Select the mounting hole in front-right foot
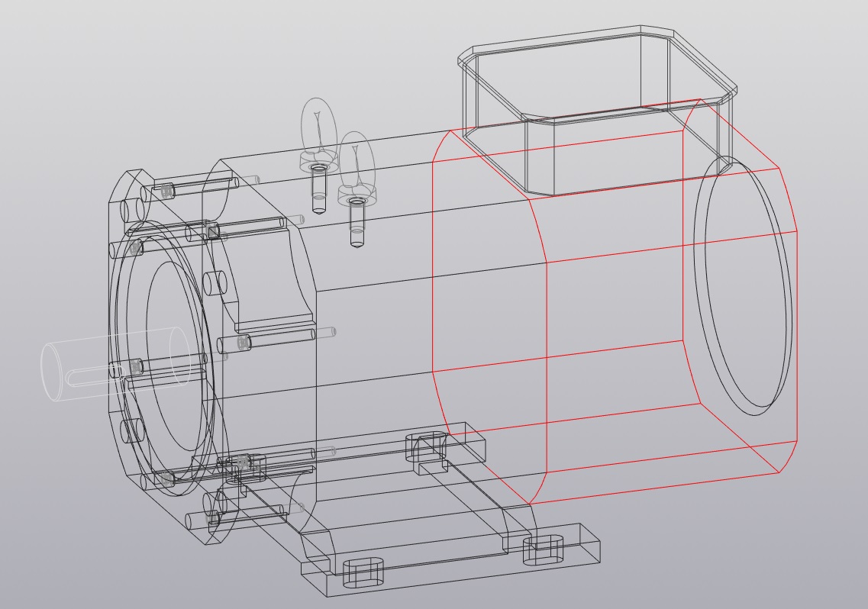The width and height of the screenshot is (868, 609). 543,549
